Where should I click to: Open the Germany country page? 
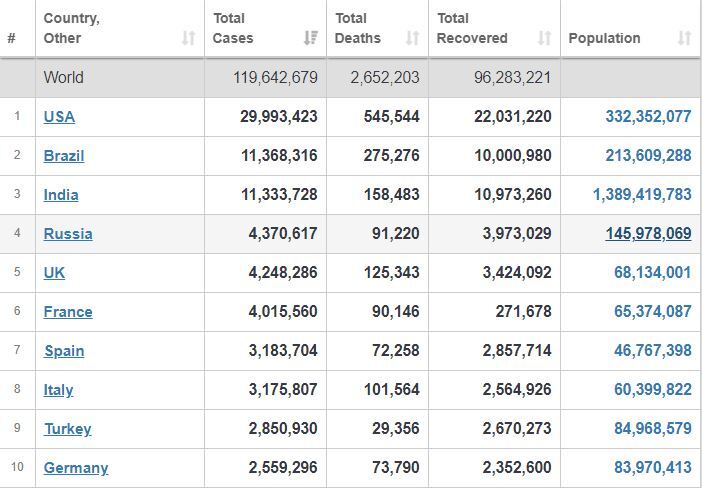click(x=76, y=468)
